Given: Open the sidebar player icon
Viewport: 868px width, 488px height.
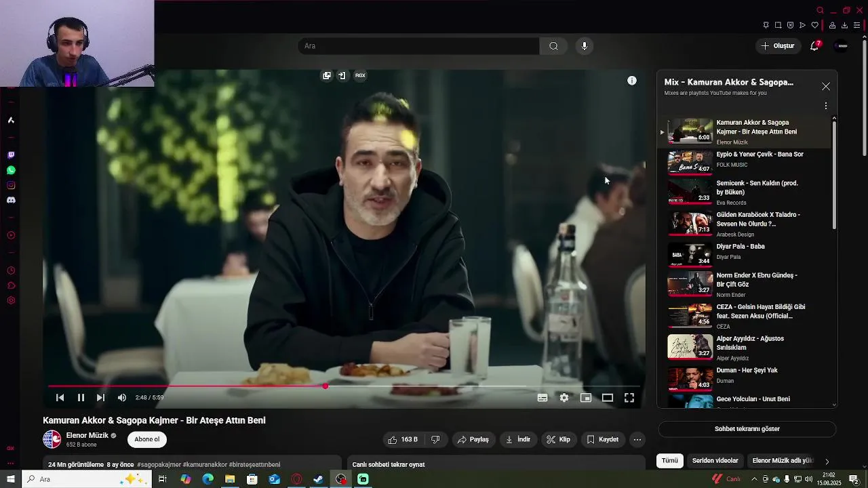Looking at the screenshot, I should (x=11, y=235).
